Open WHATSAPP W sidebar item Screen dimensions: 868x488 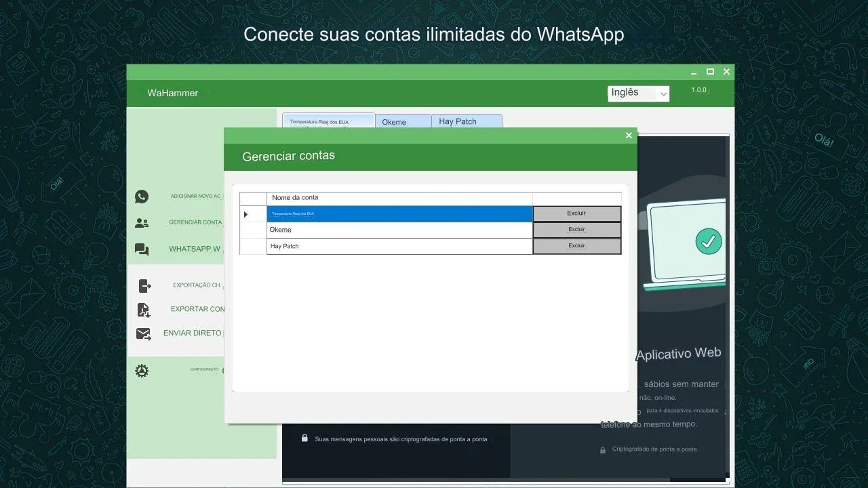195,249
